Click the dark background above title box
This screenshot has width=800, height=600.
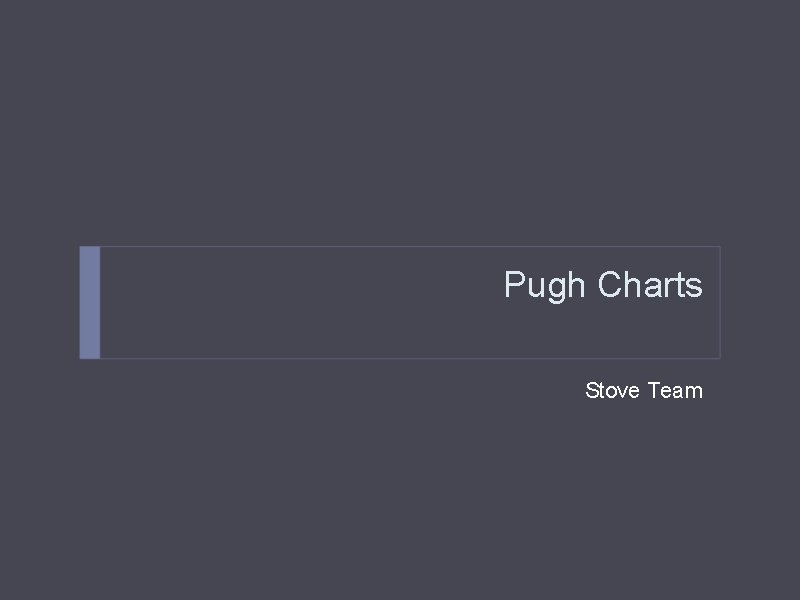[x=400, y=120]
